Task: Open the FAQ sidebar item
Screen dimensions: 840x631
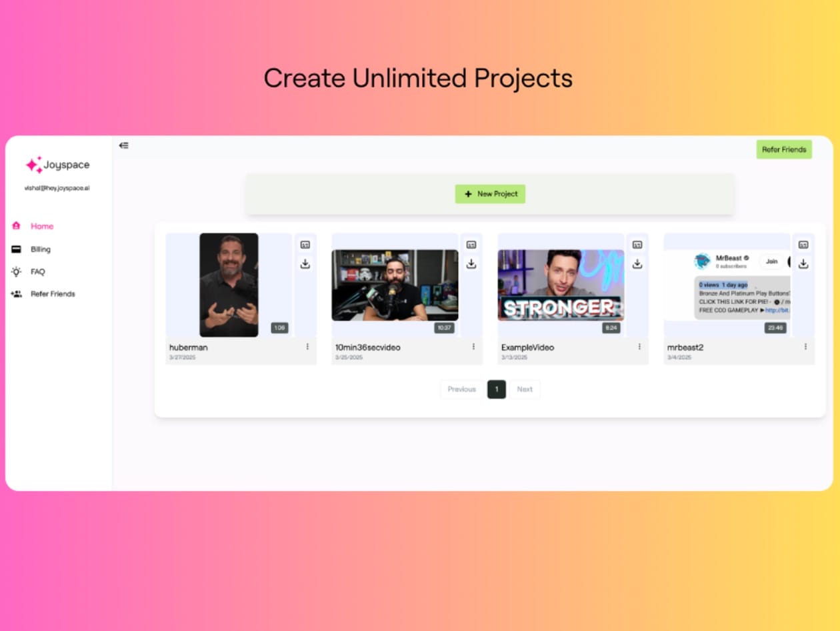Action: [37, 271]
